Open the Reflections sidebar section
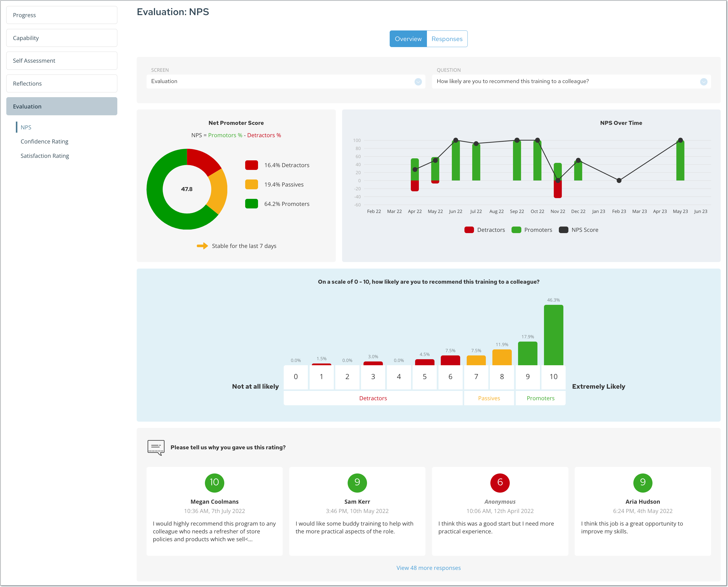The width and height of the screenshot is (728, 587). [61, 84]
